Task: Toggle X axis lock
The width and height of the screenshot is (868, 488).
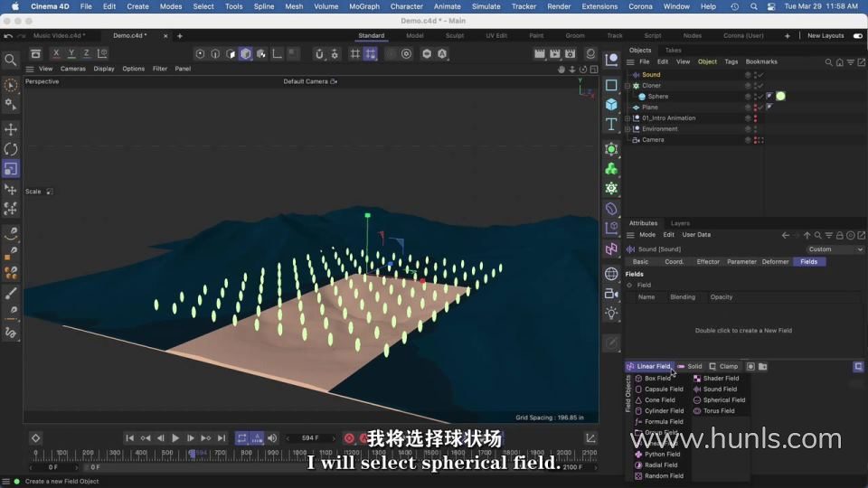Action: [56, 53]
